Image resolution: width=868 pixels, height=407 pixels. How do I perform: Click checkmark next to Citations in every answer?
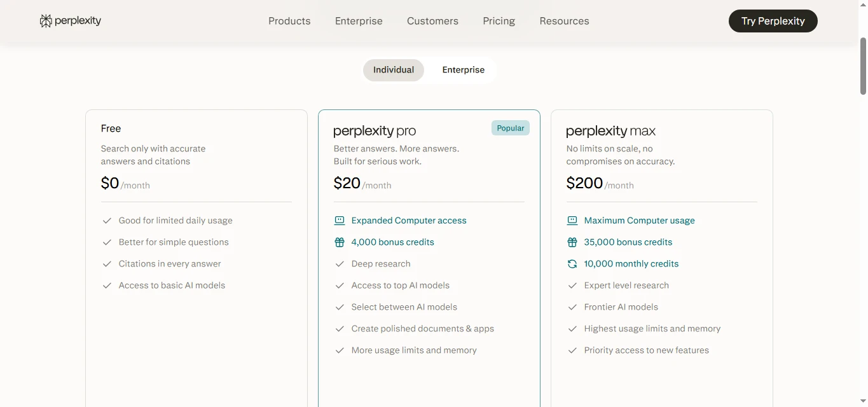click(x=107, y=264)
